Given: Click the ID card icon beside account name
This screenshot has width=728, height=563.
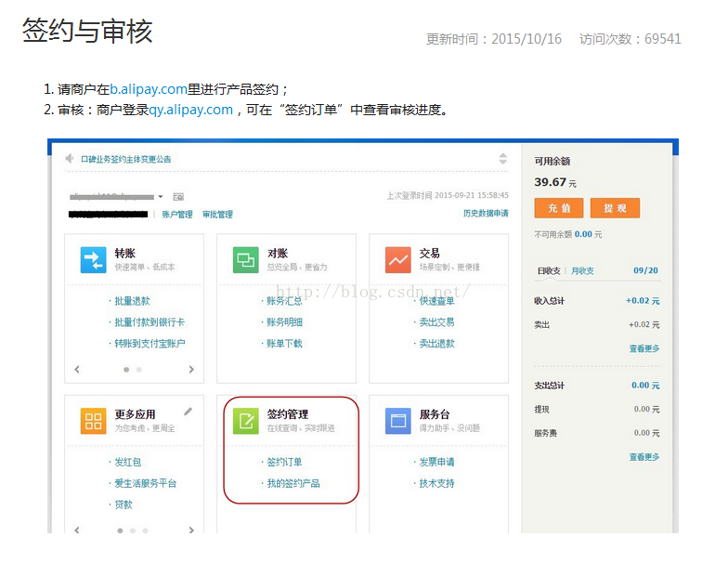Looking at the screenshot, I should coord(178,197).
